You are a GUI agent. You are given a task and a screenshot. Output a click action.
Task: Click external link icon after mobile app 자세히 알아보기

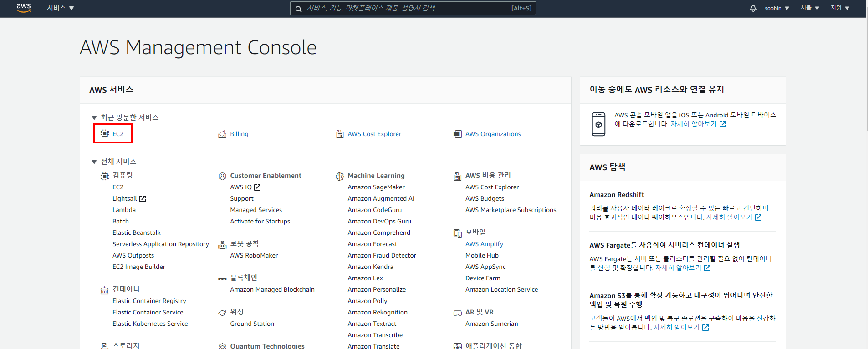tap(723, 124)
